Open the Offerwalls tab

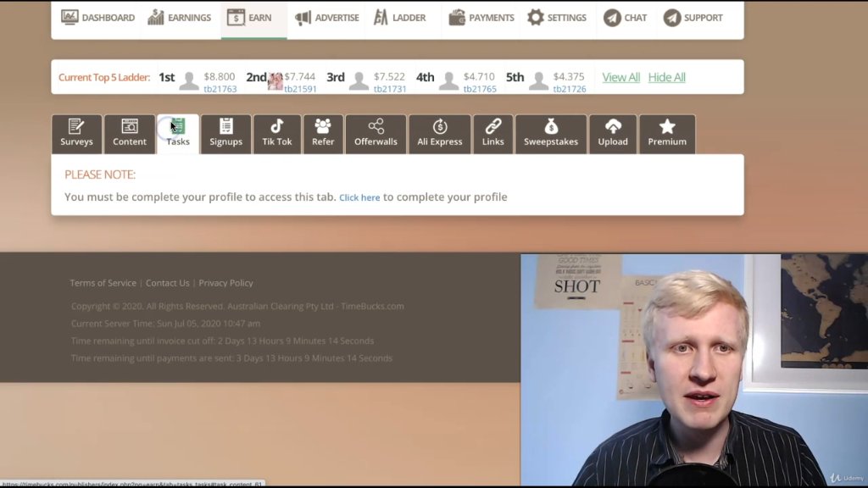[376, 133]
